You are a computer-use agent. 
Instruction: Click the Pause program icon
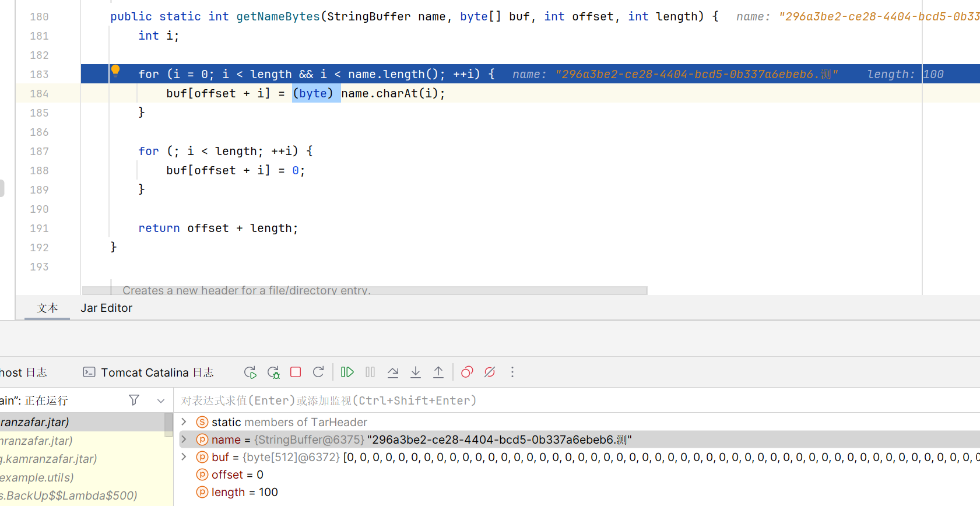click(x=370, y=372)
